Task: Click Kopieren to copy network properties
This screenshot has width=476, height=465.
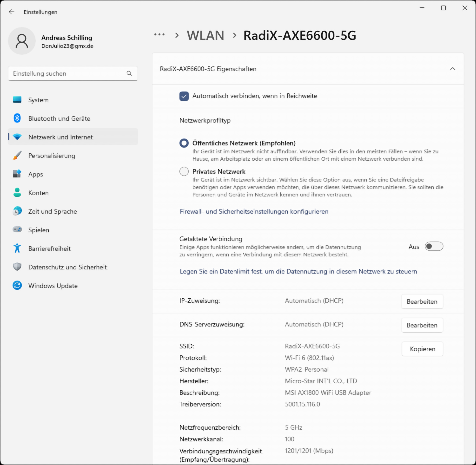Action: click(422, 349)
